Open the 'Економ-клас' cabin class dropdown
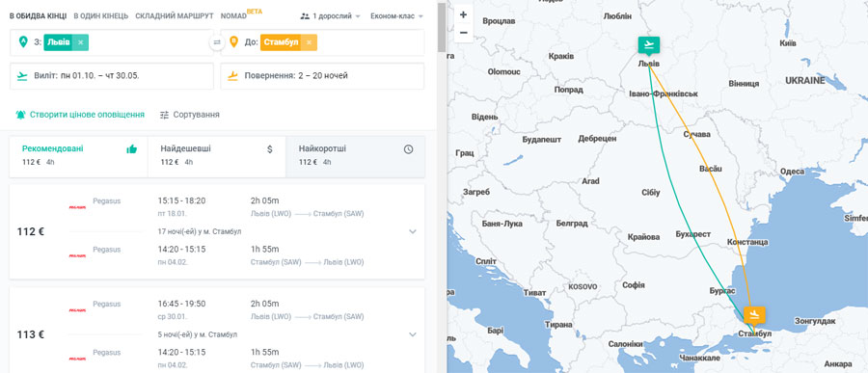 pyautogui.click(x=397, y=16)
